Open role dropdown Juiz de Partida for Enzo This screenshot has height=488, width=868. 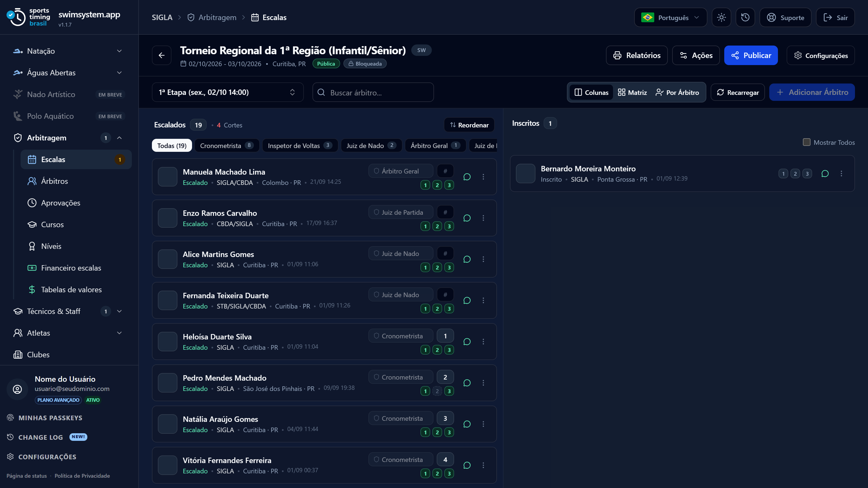tap(401, 213)
